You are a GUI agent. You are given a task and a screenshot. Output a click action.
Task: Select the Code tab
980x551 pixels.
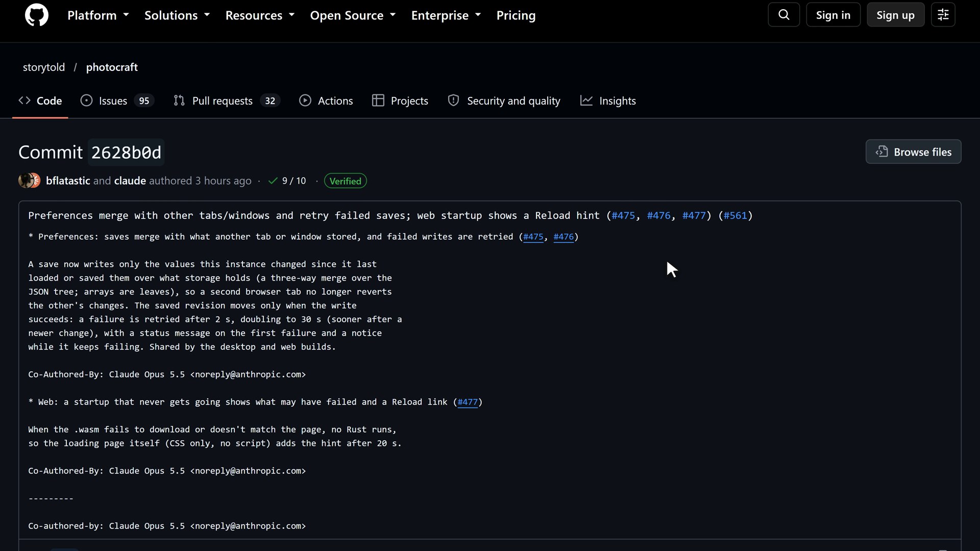pyautogui.click(x=40, y=101)
